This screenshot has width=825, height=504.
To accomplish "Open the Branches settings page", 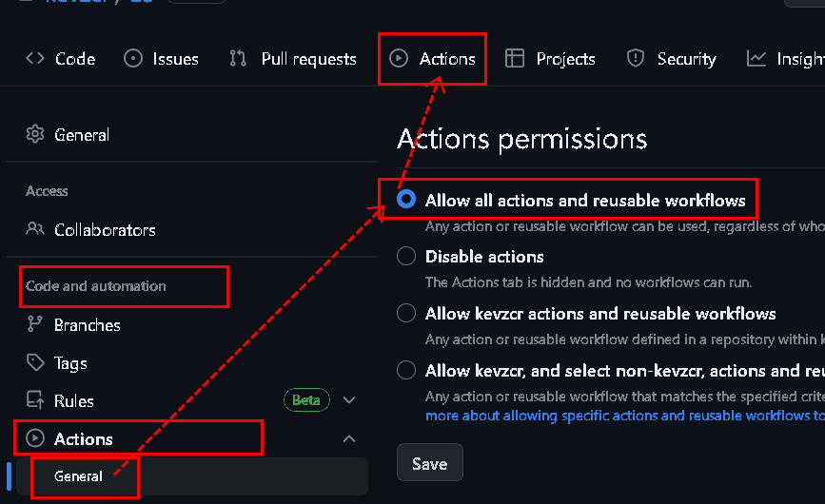I will click(x=87, y=325).
